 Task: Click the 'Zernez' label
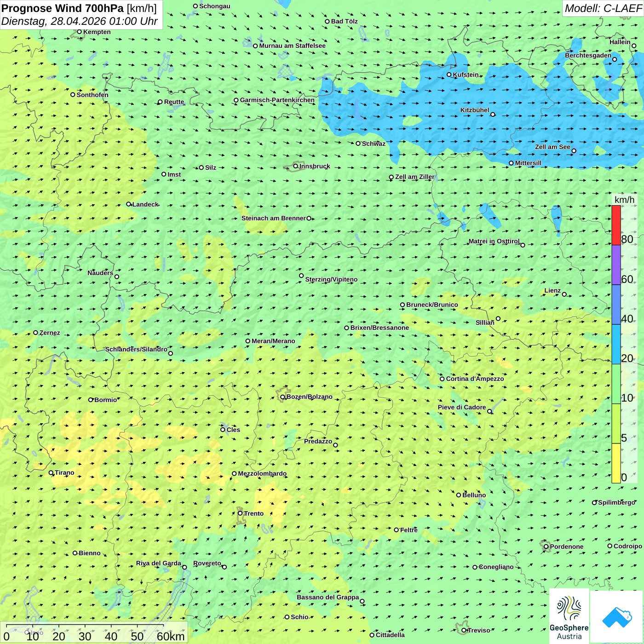pos(50,333)
